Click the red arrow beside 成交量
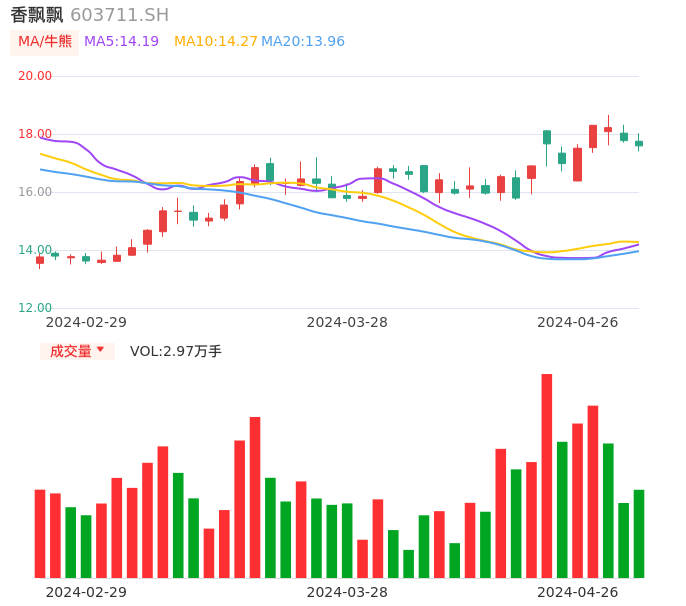 [100, 350]
